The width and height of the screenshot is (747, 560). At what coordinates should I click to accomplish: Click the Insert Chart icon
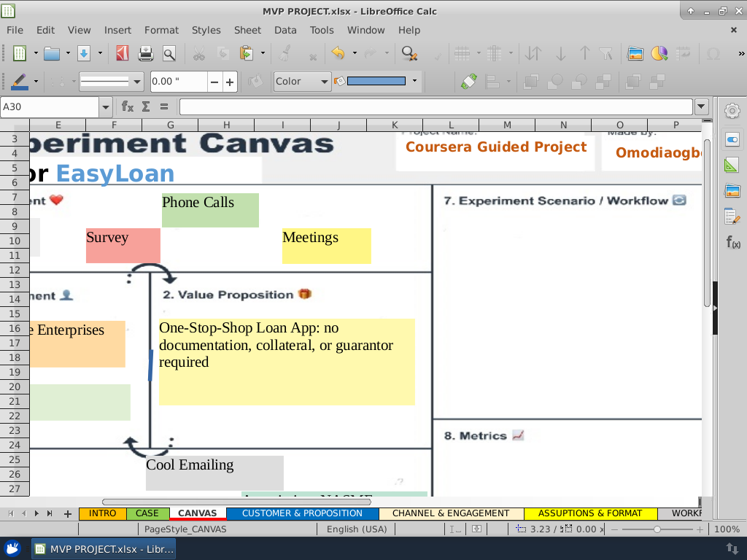click(x=659, y=53)
